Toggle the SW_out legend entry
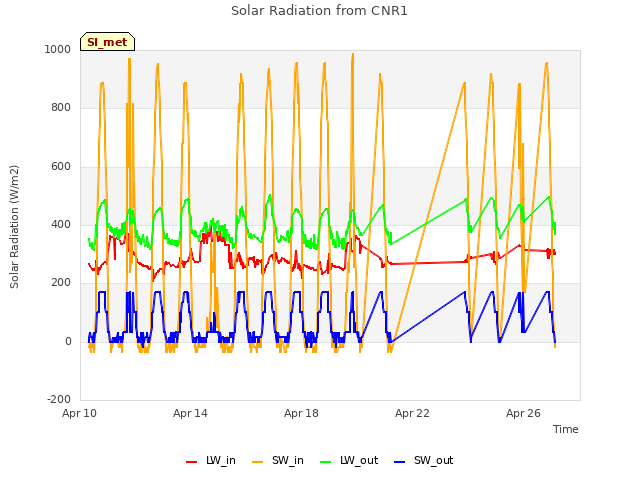 point(424,460)
